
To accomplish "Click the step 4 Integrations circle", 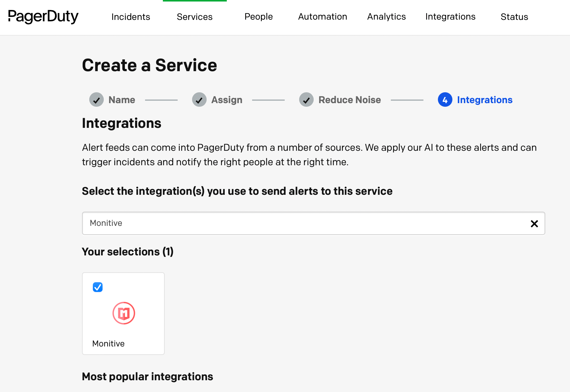I will [445, 100].
